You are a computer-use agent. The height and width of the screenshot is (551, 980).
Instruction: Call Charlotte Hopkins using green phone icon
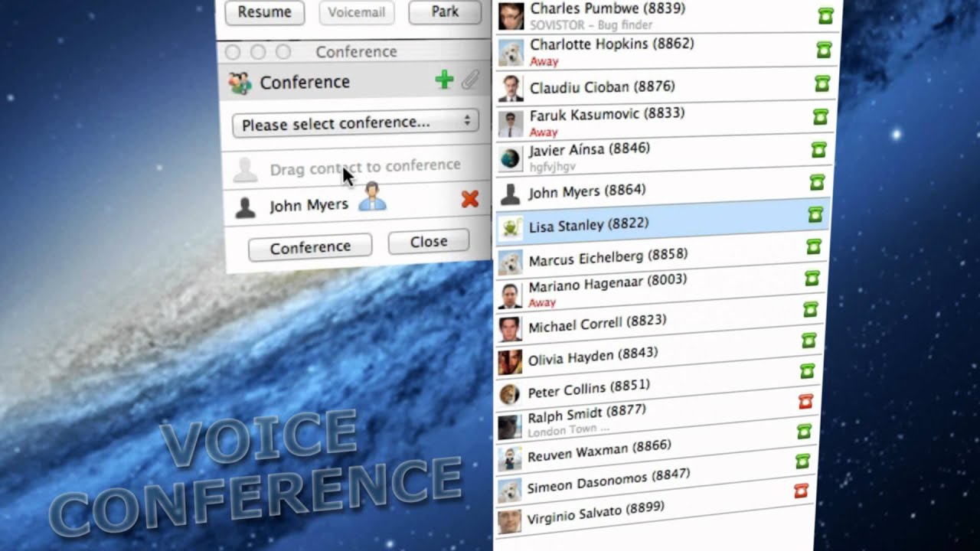point(824,50)
